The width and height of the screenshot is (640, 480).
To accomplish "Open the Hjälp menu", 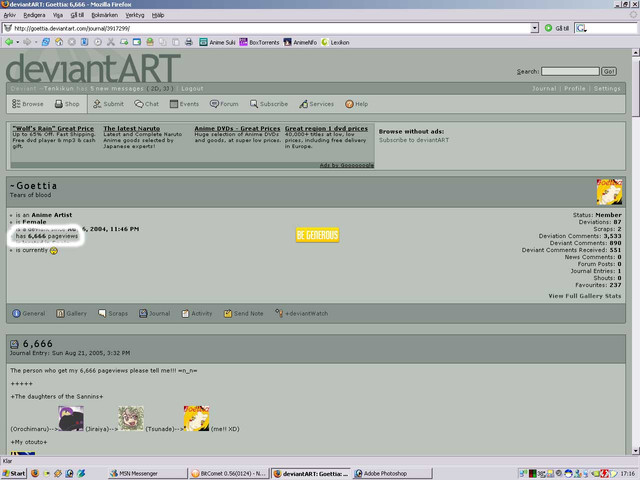I will click(x=158, y=15).
